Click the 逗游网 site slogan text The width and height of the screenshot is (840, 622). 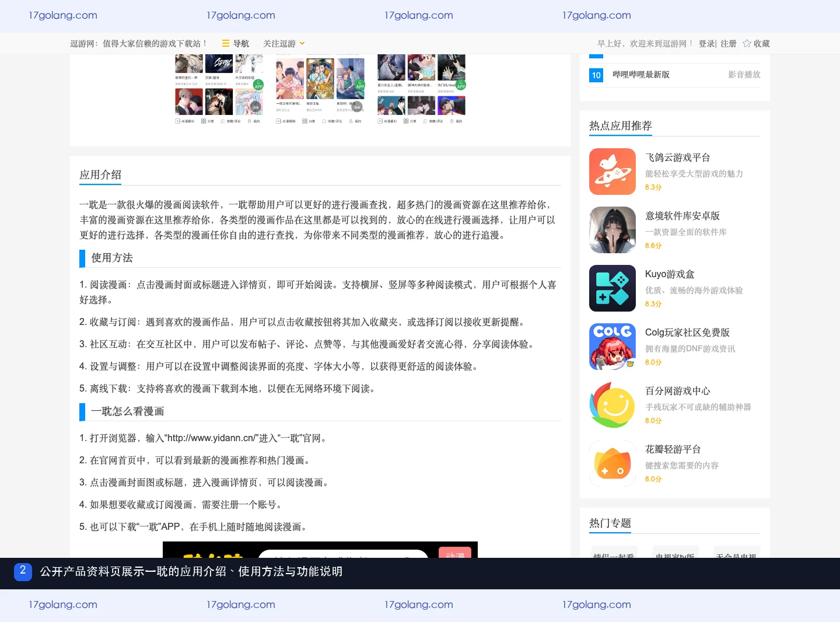click(x=138, y=44)
